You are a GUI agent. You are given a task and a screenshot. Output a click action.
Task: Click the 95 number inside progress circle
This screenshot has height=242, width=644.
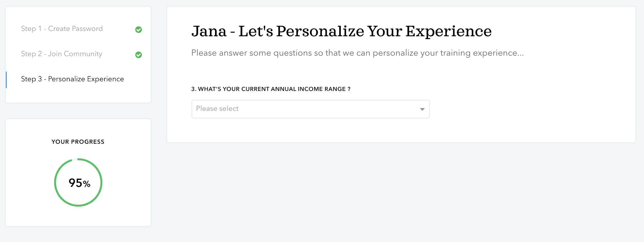[75, 183]
